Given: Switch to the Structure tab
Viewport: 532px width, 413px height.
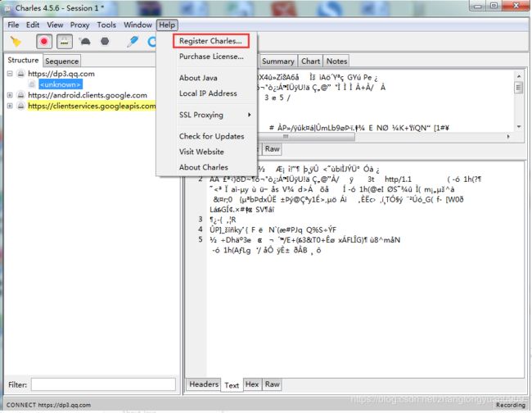Looking at the screenshot, I should [x=23, y=60].
